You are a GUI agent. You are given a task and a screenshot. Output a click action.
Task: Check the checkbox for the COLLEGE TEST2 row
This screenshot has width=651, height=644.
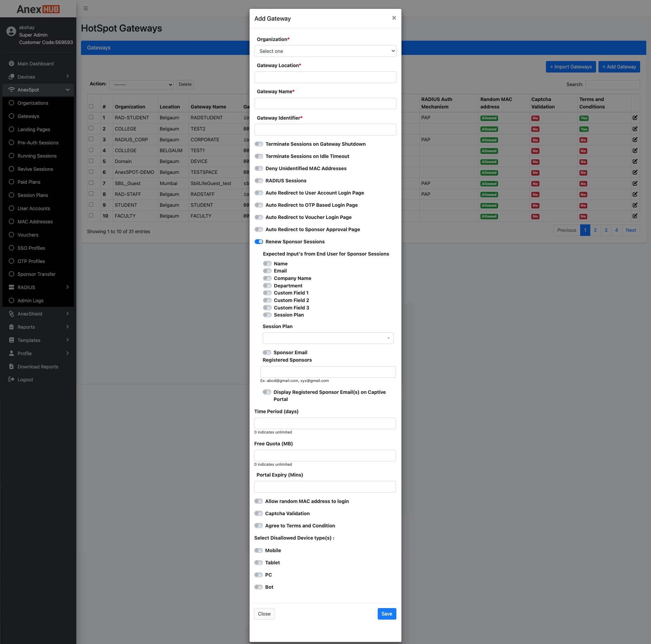pyautogui.click(x=91, y=128)
